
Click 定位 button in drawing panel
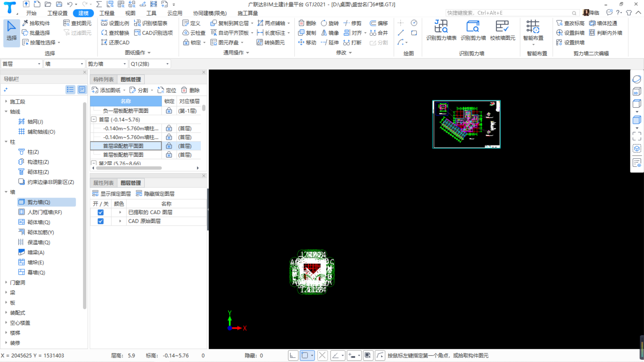(x=167, y=90)
